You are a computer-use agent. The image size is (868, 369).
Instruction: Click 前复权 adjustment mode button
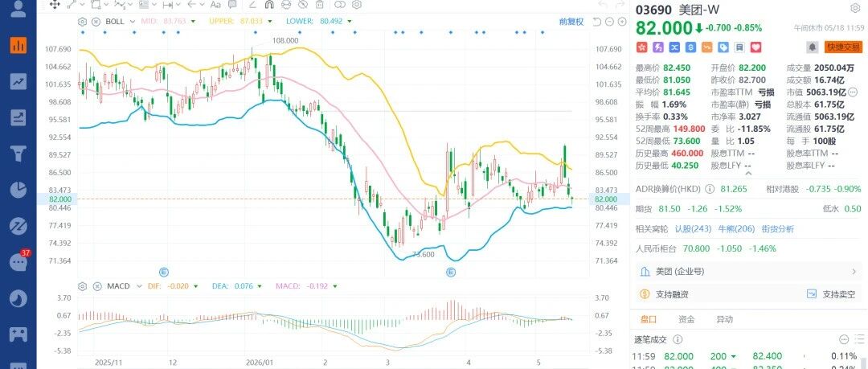571,22
